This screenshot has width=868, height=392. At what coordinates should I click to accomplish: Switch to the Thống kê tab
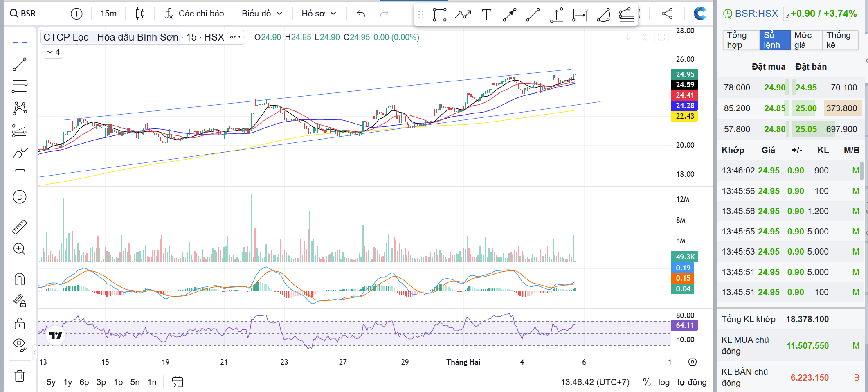[x=840, y=40]
